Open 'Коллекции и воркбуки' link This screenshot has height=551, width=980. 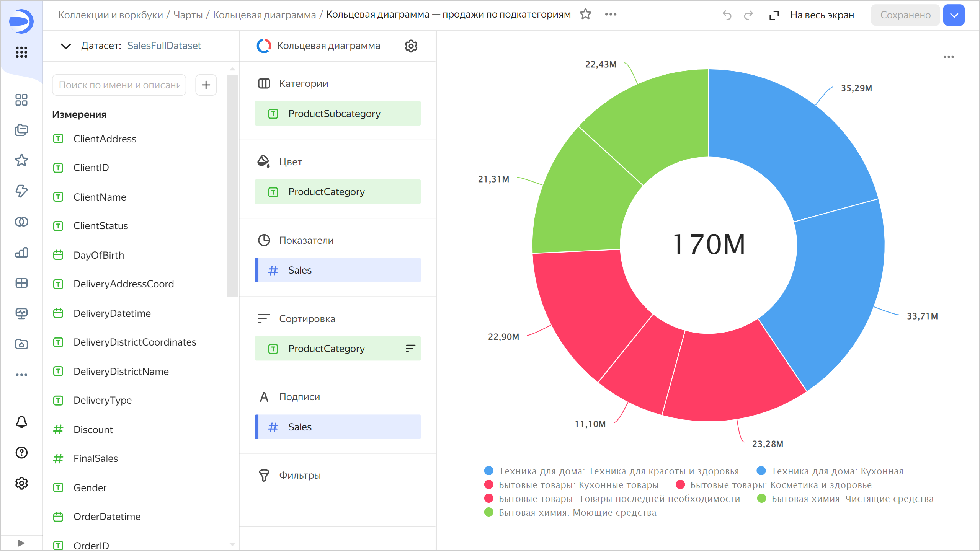(x=111, y=15)
